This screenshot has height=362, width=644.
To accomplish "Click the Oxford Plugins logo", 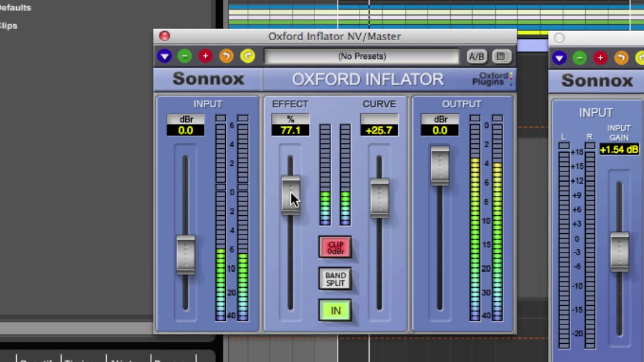I will 493,79.
